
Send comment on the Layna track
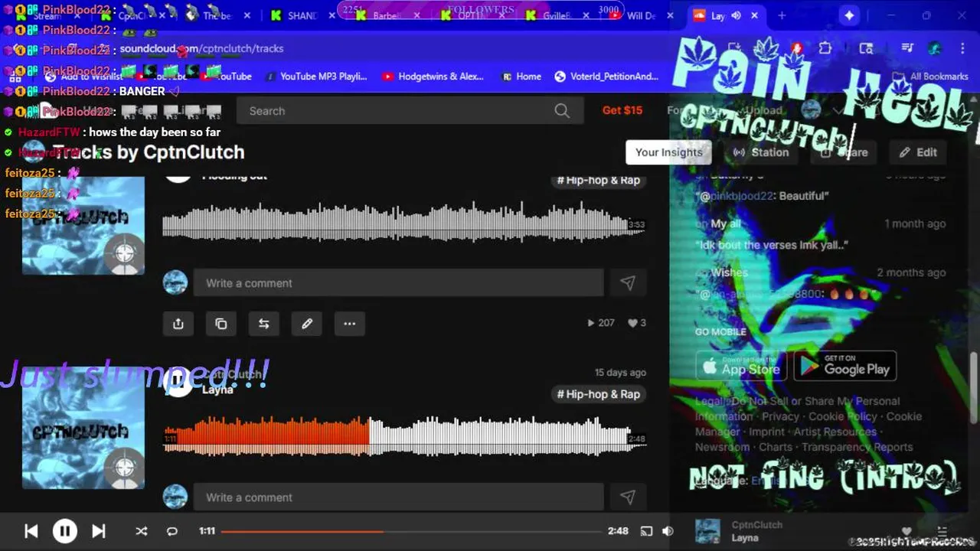(628, 497)
